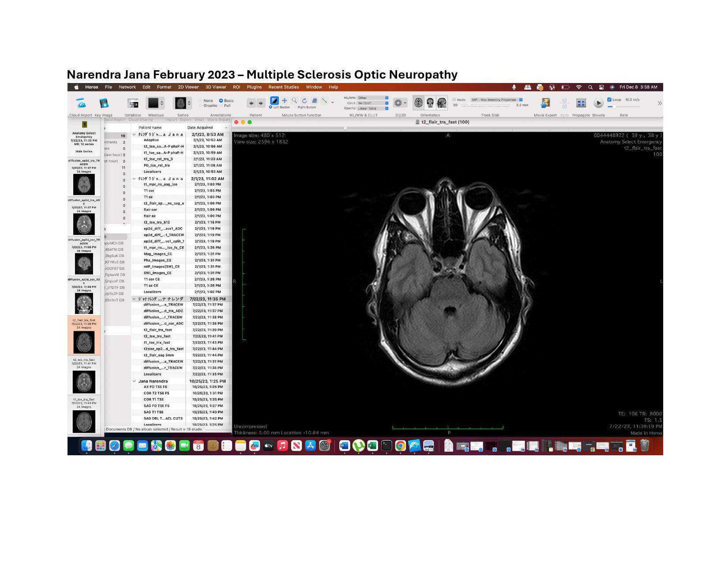This screenshot has height=563, width=728.
Task: Open the Cloud Report tool
Action: tap(81, 104)
